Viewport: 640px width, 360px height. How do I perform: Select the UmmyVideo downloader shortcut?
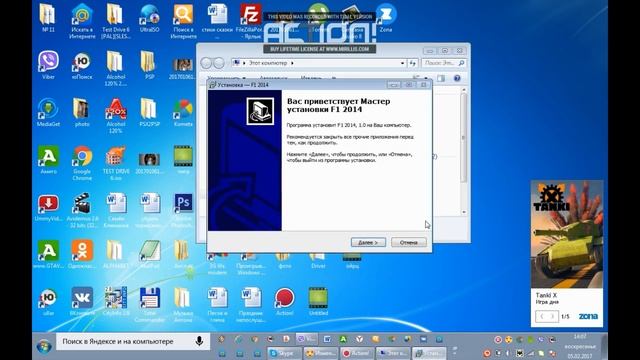(48, 207)
